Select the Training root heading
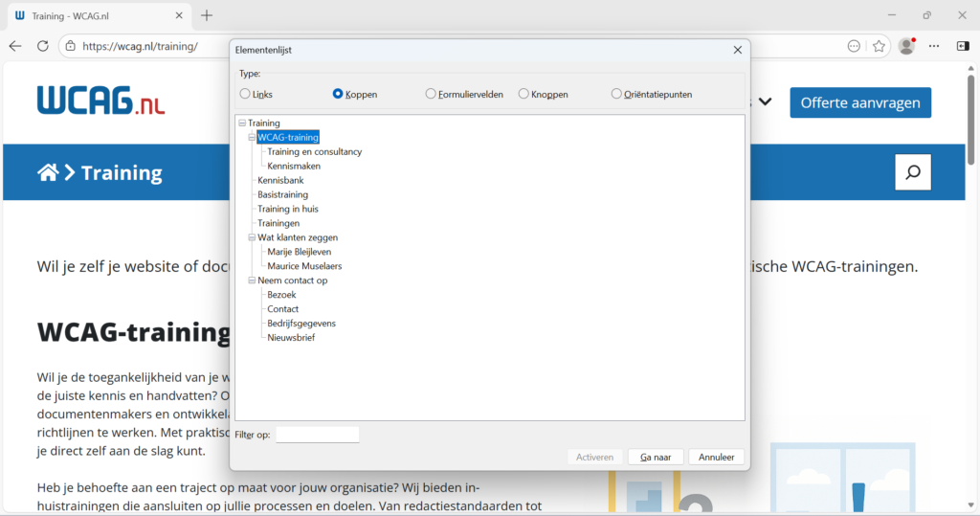The image size is (980, 516). [264, 123]
